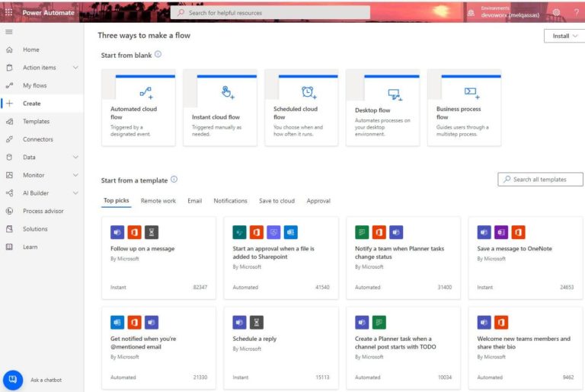Click the AI Builder sidebar icon

[x=10, y=193]
